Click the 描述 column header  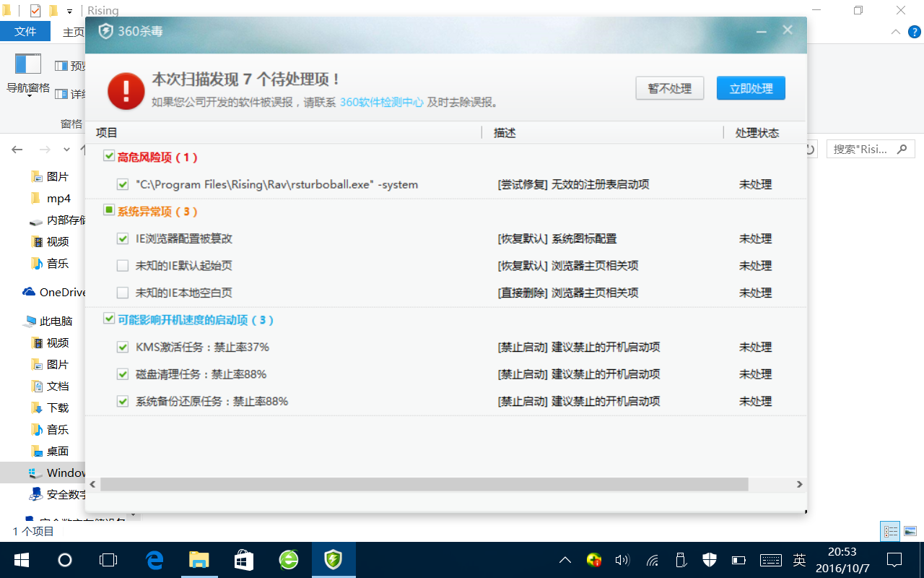pos(505,133)
